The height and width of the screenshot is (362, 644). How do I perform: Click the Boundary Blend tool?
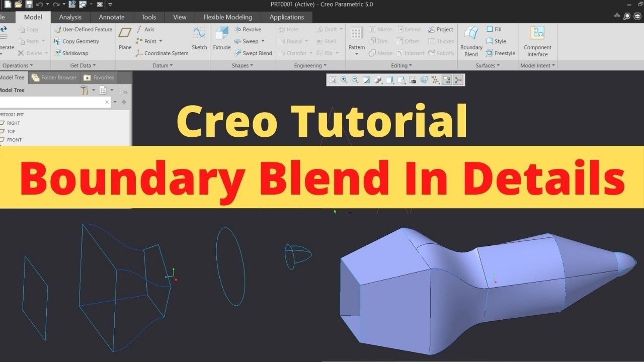tap(471, 41)
